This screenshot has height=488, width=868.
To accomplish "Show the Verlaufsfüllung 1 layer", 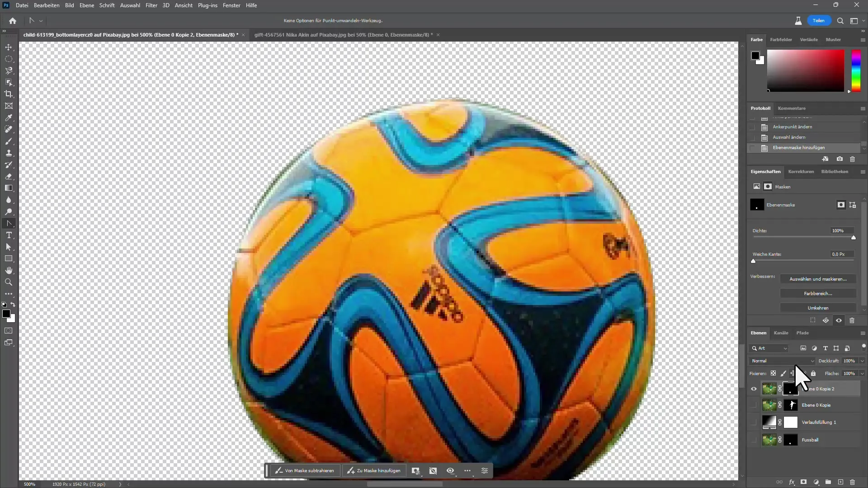I will coord(754,422).
